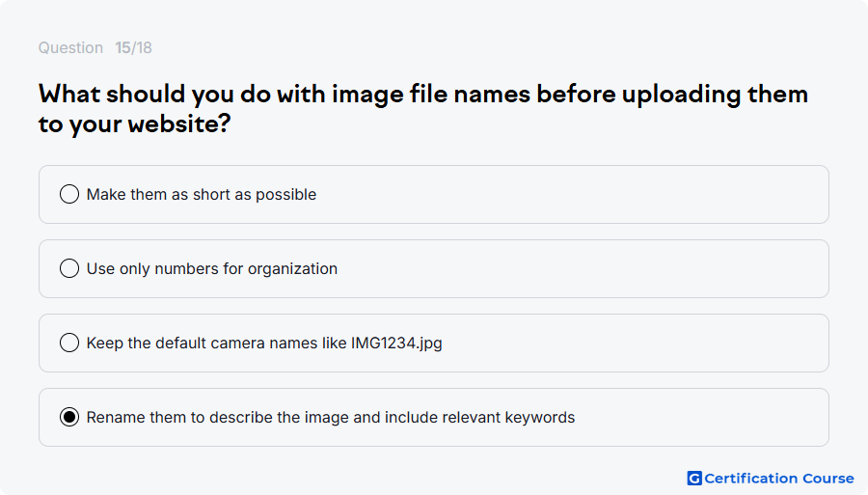Click the blue G Certification Course logo icon
Image resolution: width=868 pixels, height=495 pixels.
coord(694,478)
